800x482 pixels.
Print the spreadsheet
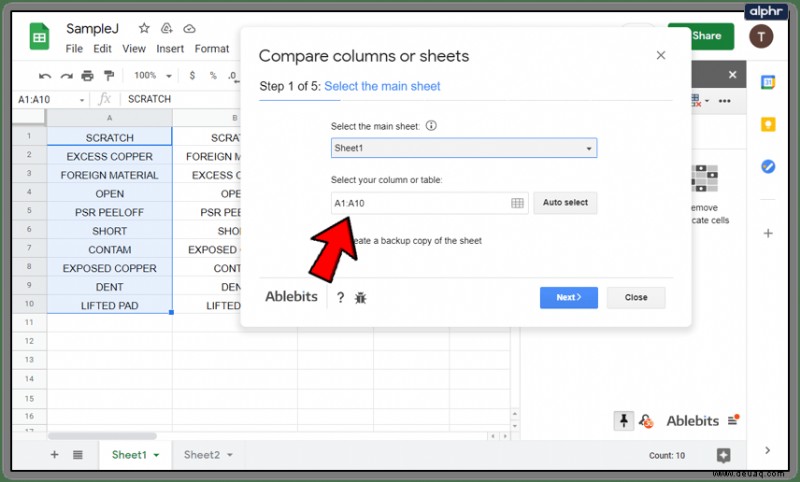[x=88, y=76]
